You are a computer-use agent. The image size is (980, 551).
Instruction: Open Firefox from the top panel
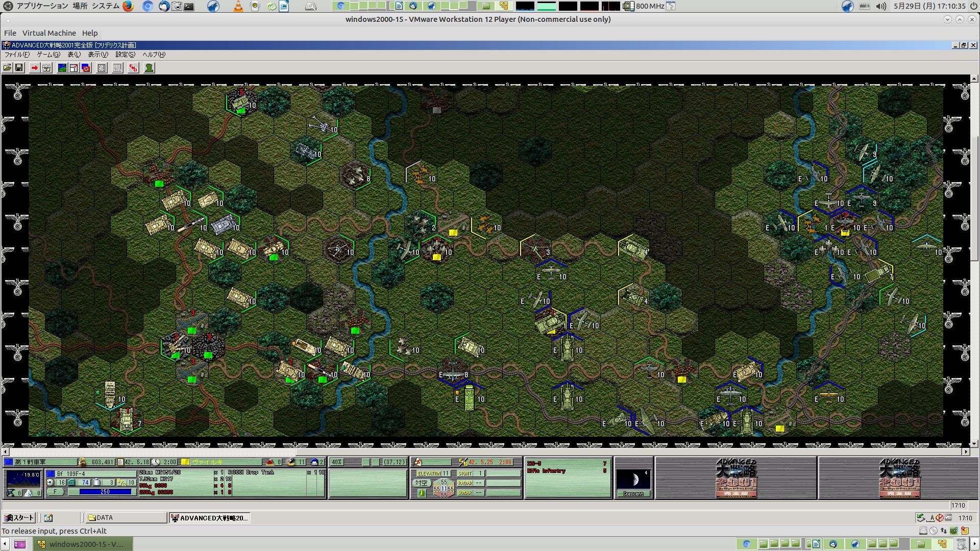tap(128, 6)
